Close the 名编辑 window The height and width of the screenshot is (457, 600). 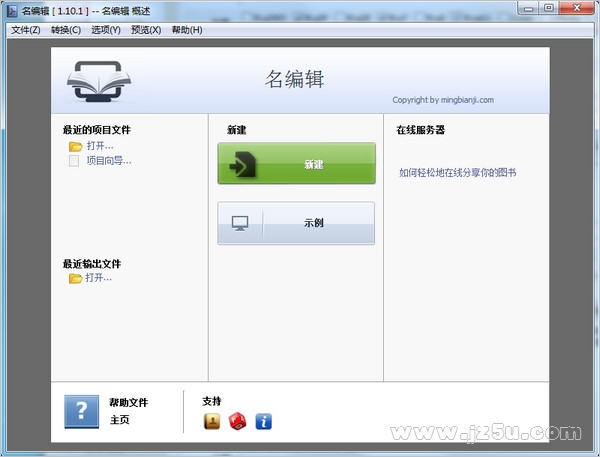[x=577, y=8]
